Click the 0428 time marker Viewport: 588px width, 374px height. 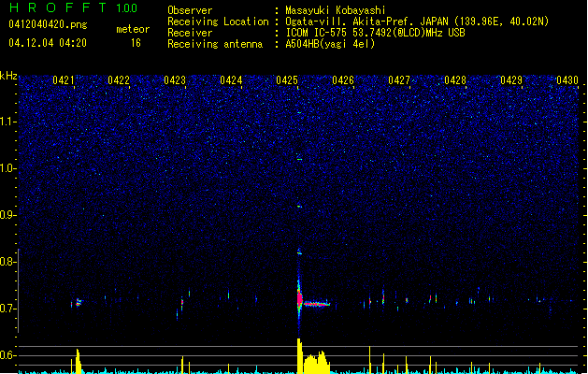coord(455,80)
